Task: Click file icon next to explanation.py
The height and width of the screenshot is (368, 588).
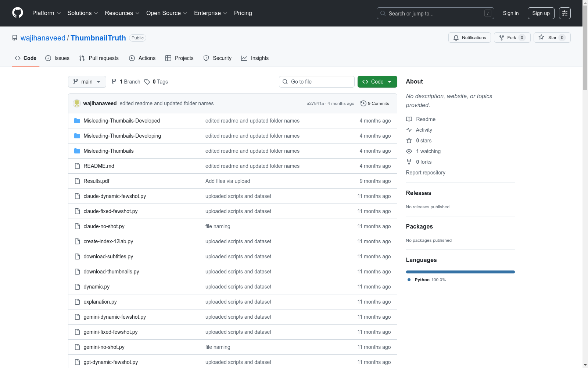Action: [x=77, y=302]
